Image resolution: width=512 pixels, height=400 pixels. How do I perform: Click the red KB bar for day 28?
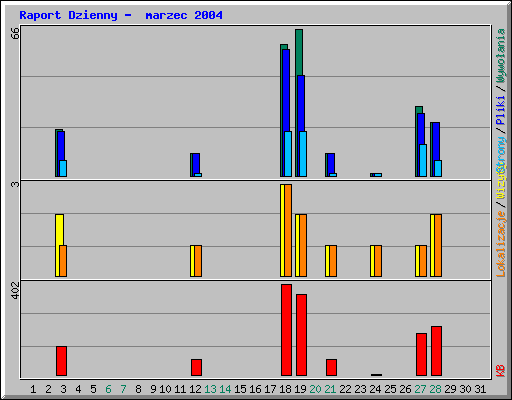436,351
